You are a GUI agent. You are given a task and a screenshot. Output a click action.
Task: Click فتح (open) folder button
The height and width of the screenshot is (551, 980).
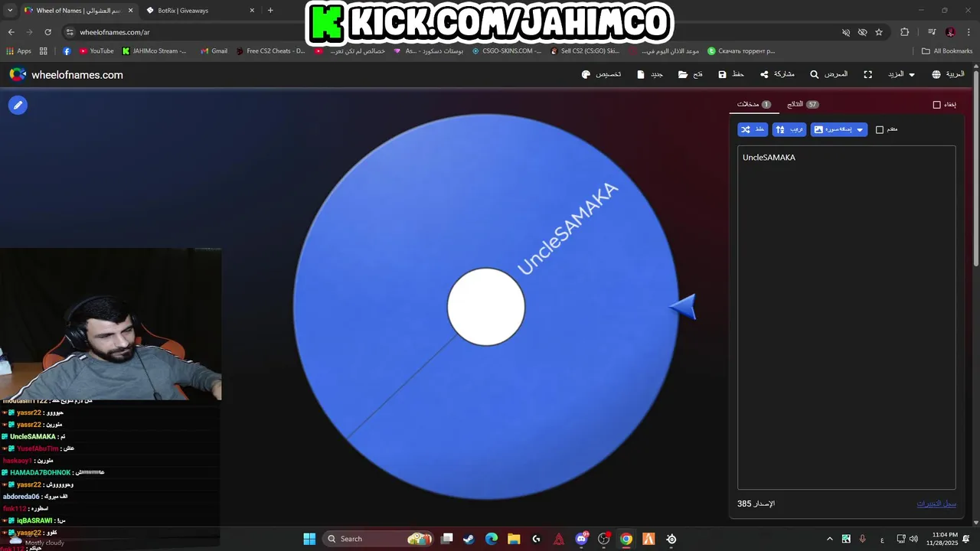pos(691,75)
